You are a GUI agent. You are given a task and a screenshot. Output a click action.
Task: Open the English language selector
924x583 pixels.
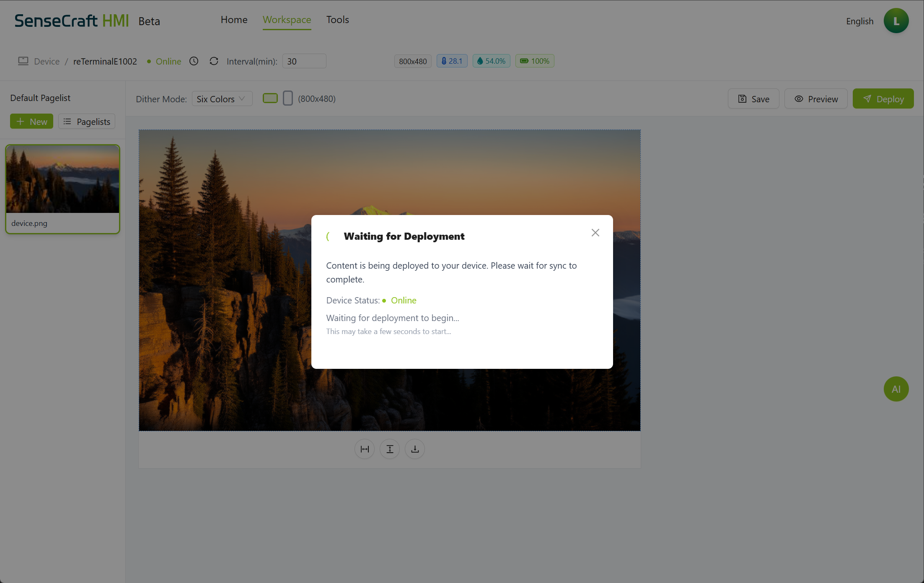click(x=859, y=21)
